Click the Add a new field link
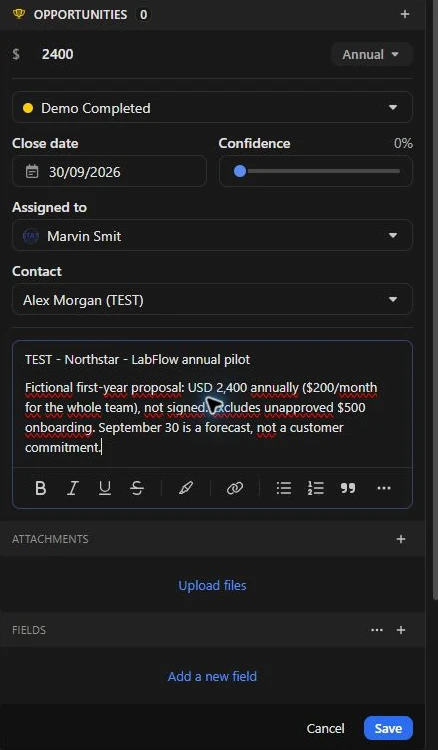438x750 pixels. tap(212, 676)
